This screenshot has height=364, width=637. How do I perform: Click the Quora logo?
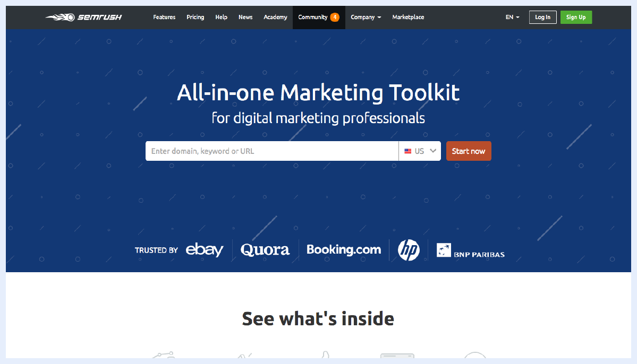click(x=265, y=249)
